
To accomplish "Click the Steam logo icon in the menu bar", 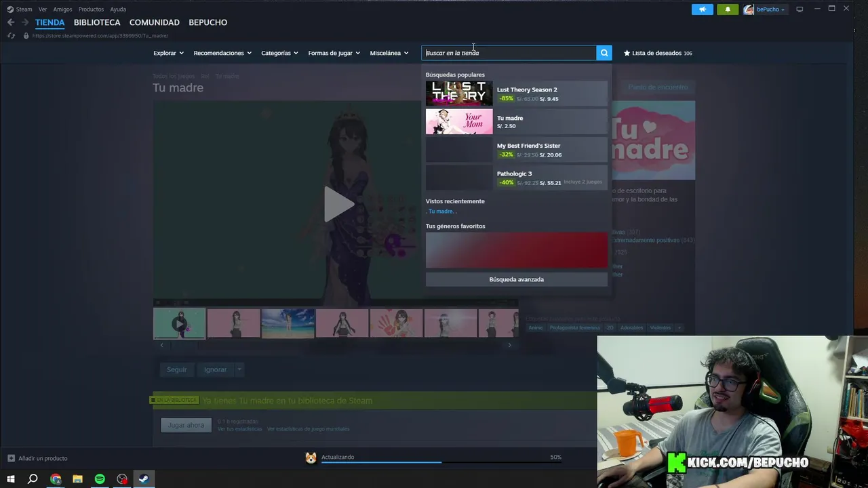I will tap(9, 9).
